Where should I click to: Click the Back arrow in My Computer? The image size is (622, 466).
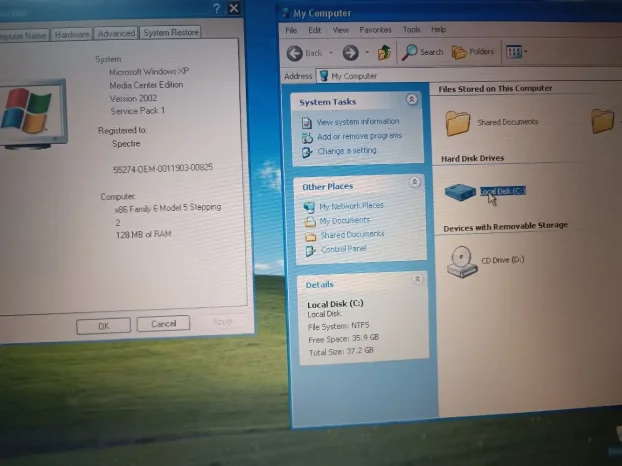pos(294,53)
